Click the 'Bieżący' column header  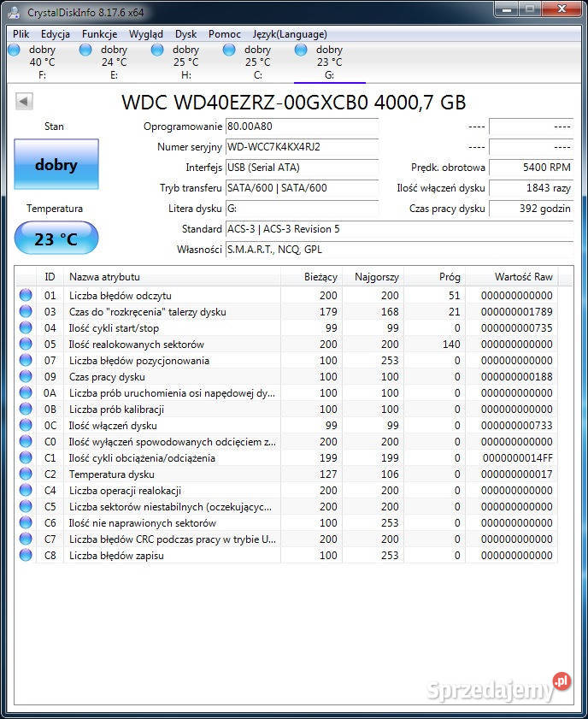[x=311, y=276]
